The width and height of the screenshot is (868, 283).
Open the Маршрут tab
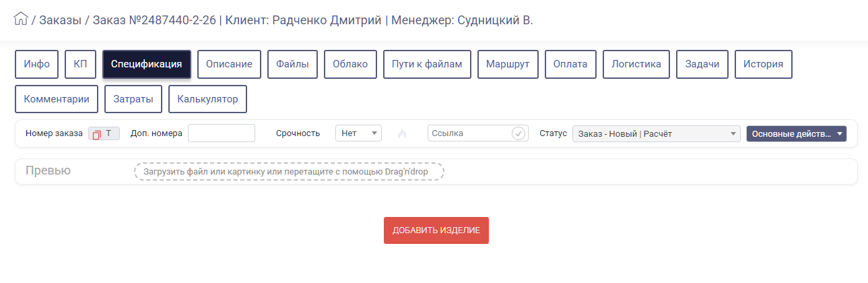tap(508, 65)
